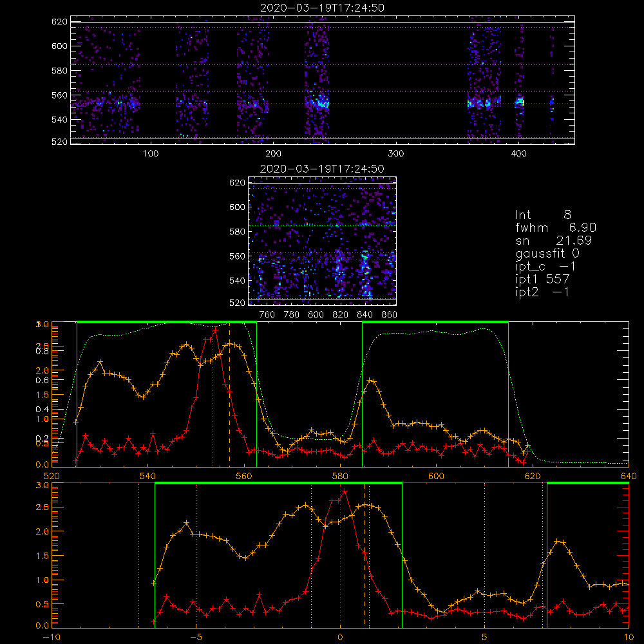
Task: Click the 600 label on top spectrogram y-axis
Action: click(x=59, y=46)
